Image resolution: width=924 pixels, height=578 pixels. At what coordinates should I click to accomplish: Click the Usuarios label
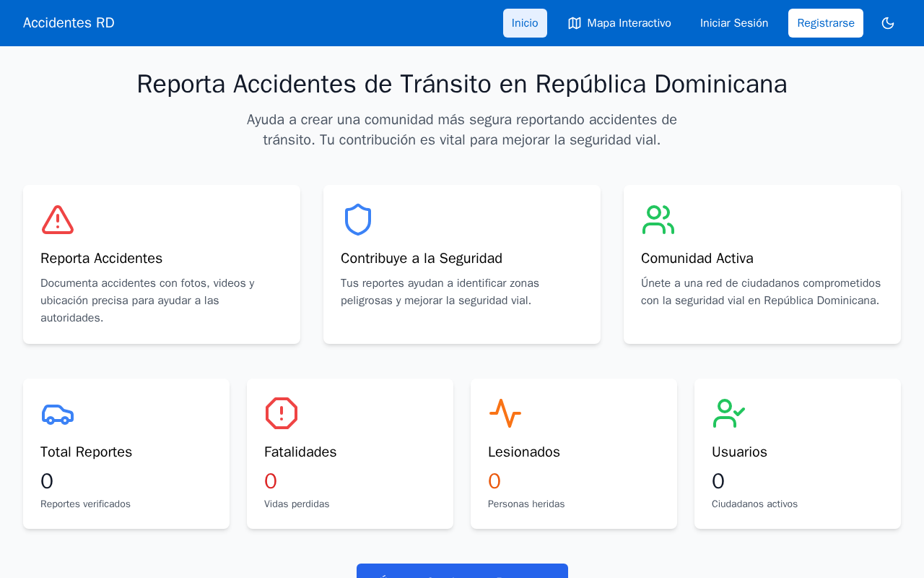click(739, 452)
